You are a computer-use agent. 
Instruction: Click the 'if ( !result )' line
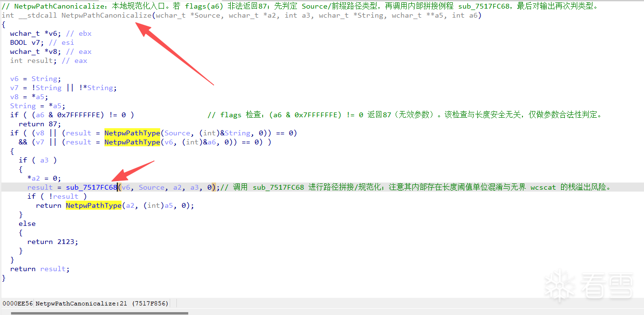point(57,196)
